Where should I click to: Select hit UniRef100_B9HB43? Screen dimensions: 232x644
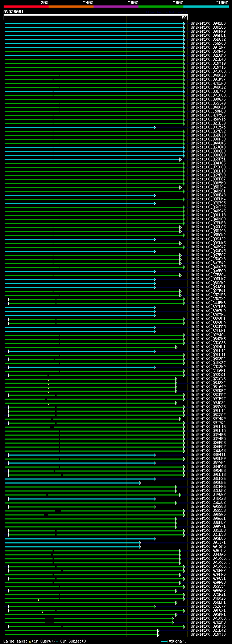point(208,195)
